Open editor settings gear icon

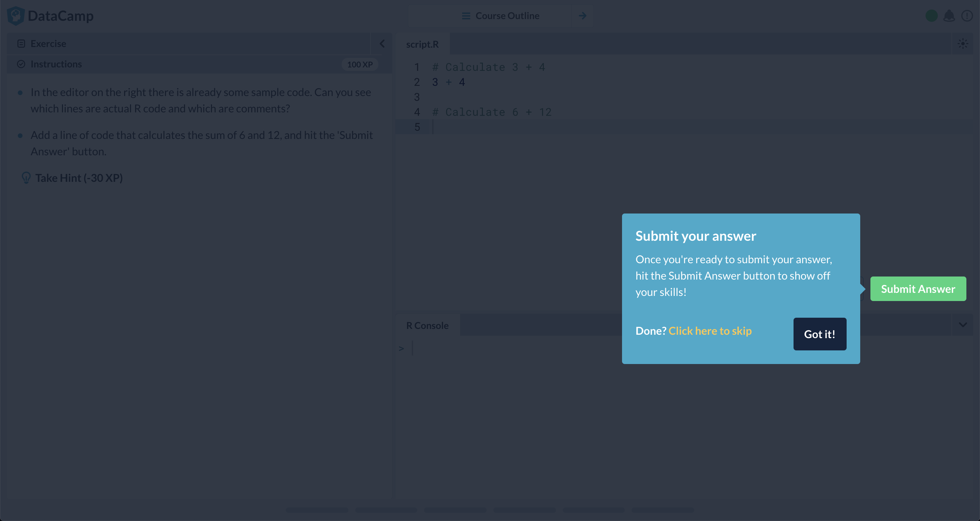tap(963, 44)
